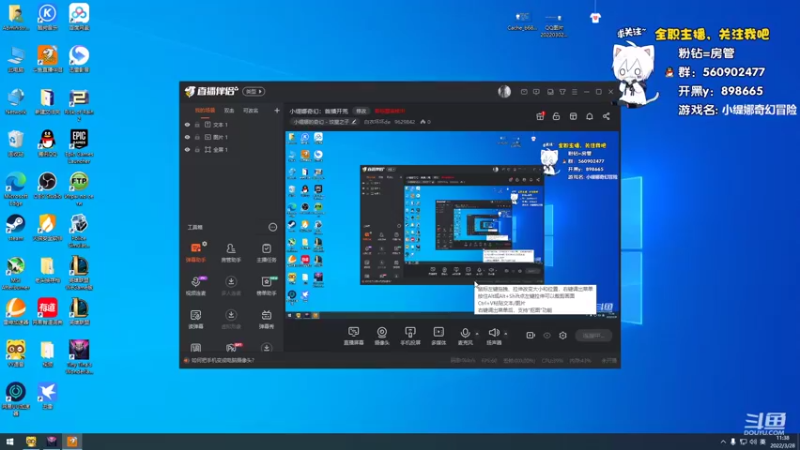Open notifications with the bell icon

point(589,116)
